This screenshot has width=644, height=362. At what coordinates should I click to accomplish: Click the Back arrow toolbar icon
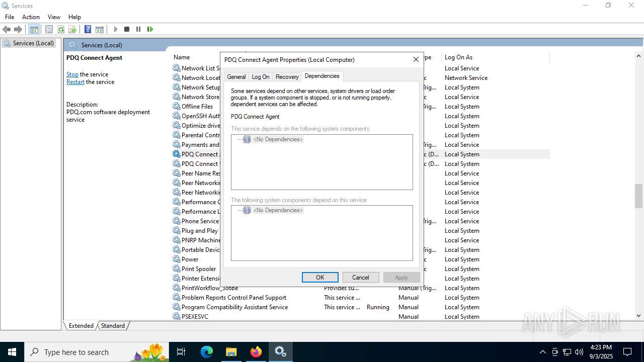point(7,29)
